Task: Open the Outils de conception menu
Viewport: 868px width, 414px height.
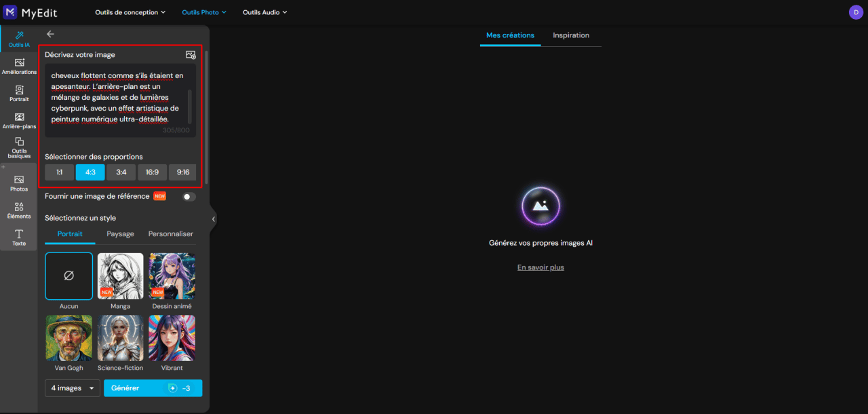Action: [x=130, y=12]
